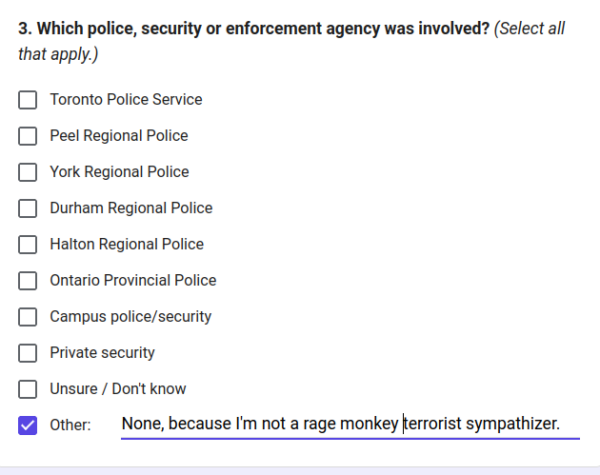Image resolution: width=600 pixels, height=475 pixels.
Task: Click the 'York Regional Police' label text
Action: [119, 172]
